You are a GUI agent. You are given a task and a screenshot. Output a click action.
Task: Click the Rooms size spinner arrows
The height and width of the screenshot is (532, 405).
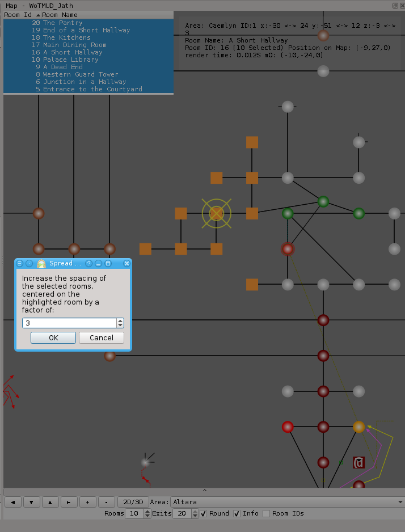[x=147, y=514]
